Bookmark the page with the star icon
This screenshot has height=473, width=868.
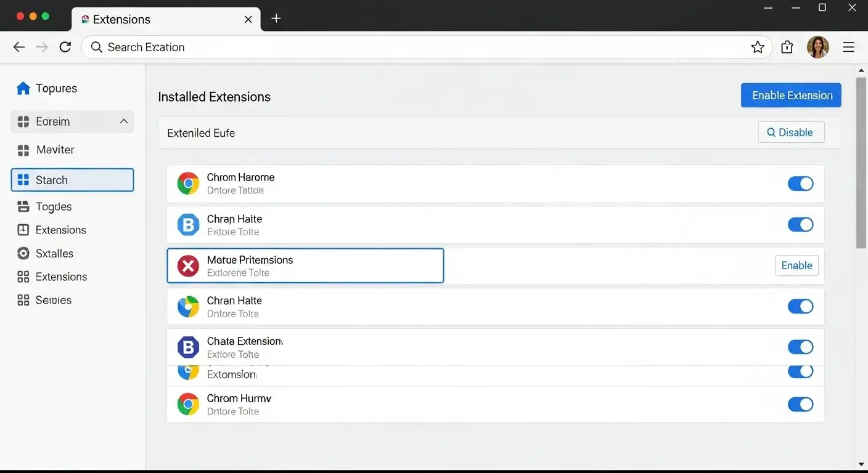pos(757,47)
